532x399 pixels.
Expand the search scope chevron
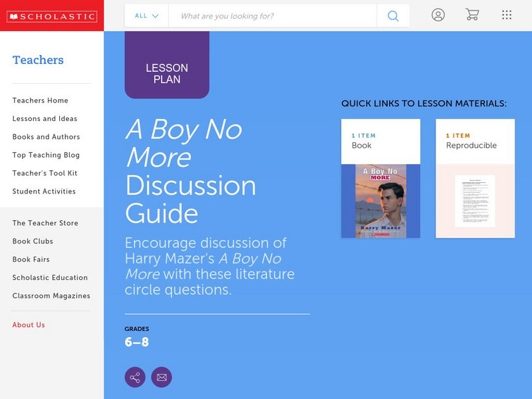point(156,15)
